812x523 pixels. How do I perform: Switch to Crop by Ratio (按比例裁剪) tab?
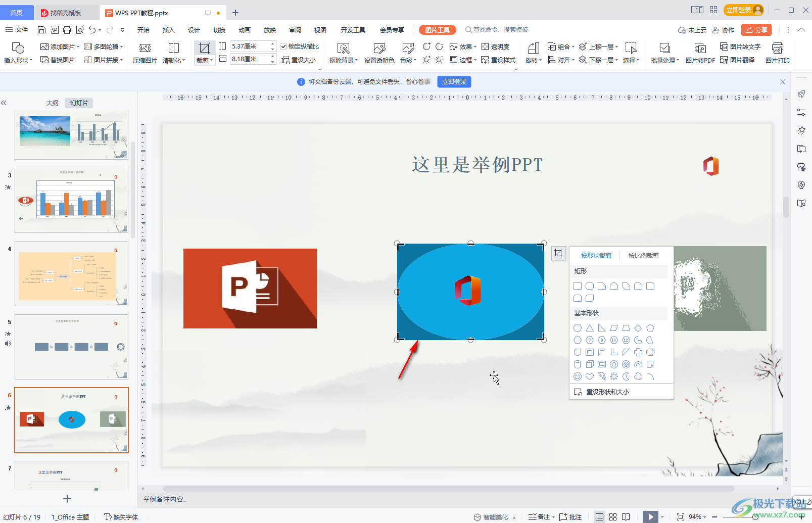[x=643, y=255]
